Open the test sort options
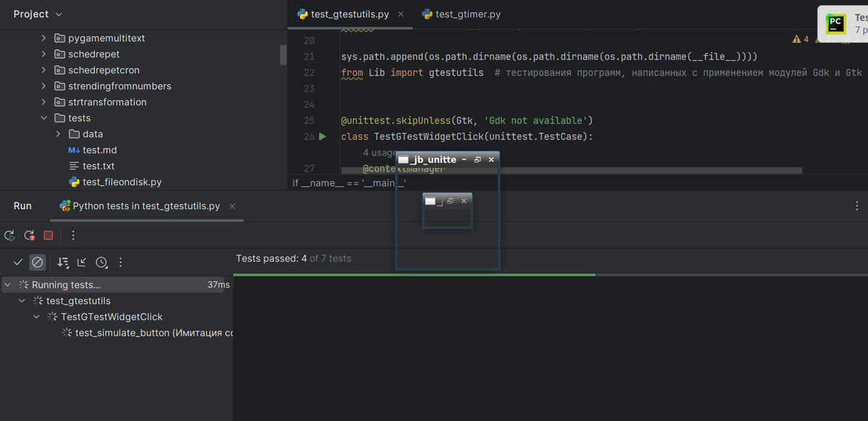Screen dimensions: 868x421 pyautogui.click(x=63, y=262)
